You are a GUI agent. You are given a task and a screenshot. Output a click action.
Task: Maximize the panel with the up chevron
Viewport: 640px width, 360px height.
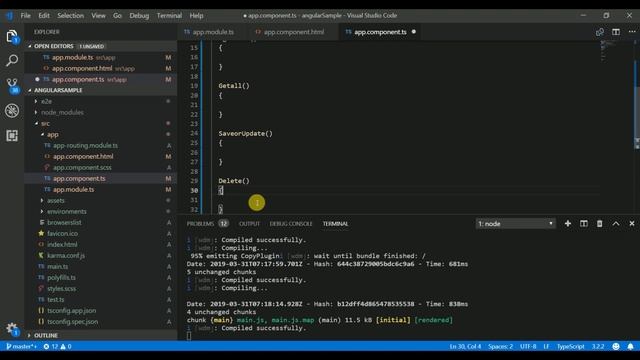[x=616, y=224]
